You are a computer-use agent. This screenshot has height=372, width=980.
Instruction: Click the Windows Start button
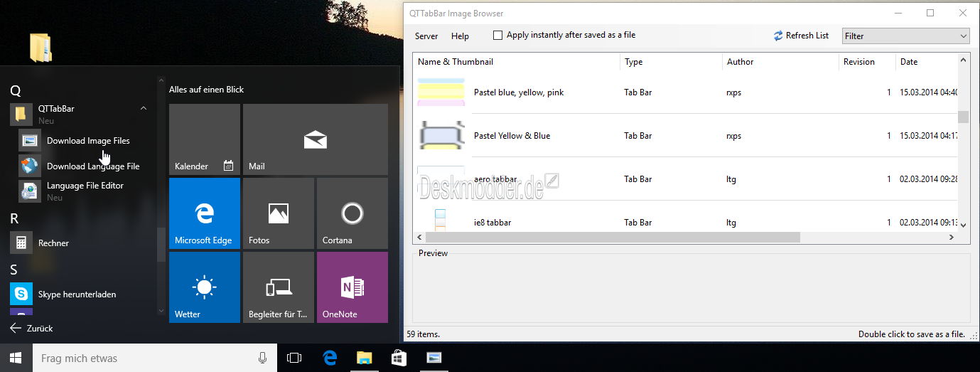(x=15, y=358)
